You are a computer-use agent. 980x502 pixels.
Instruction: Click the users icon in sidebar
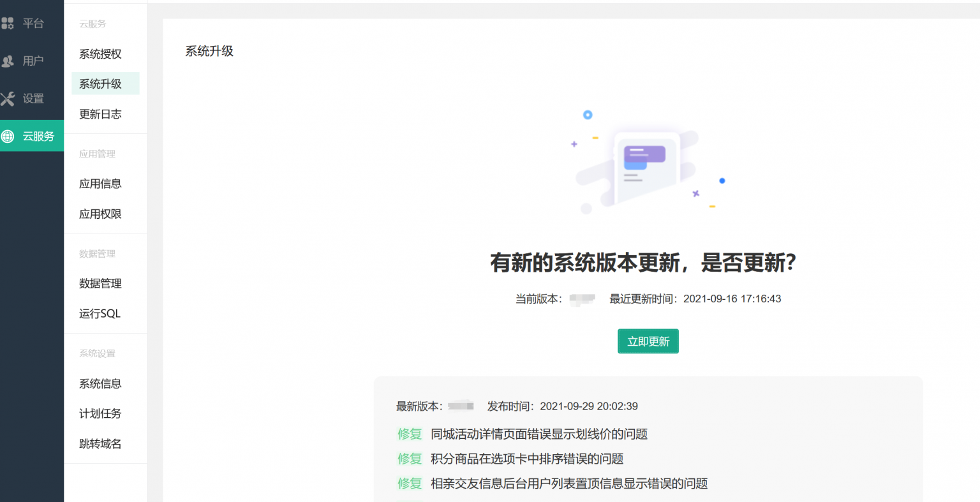[x=8, y=61]
